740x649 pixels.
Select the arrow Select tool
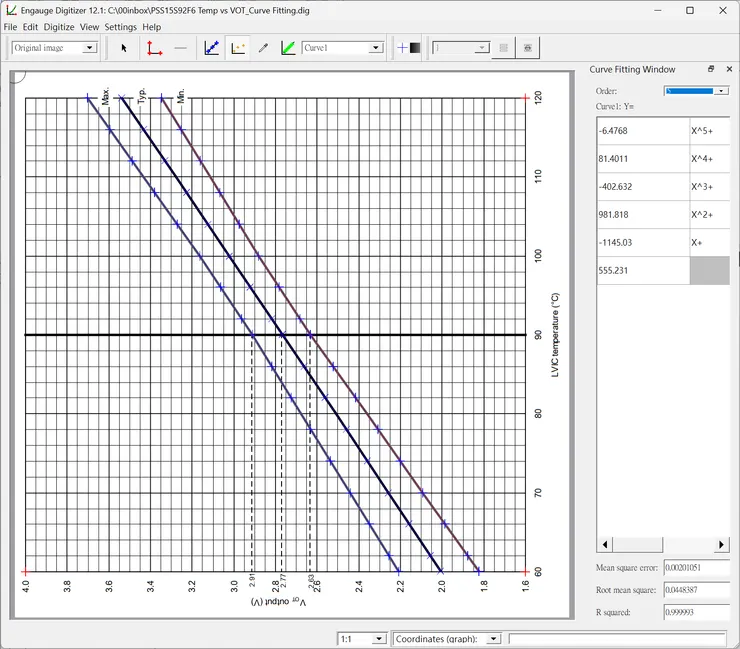pyautogui.click(x=124, y=47)
